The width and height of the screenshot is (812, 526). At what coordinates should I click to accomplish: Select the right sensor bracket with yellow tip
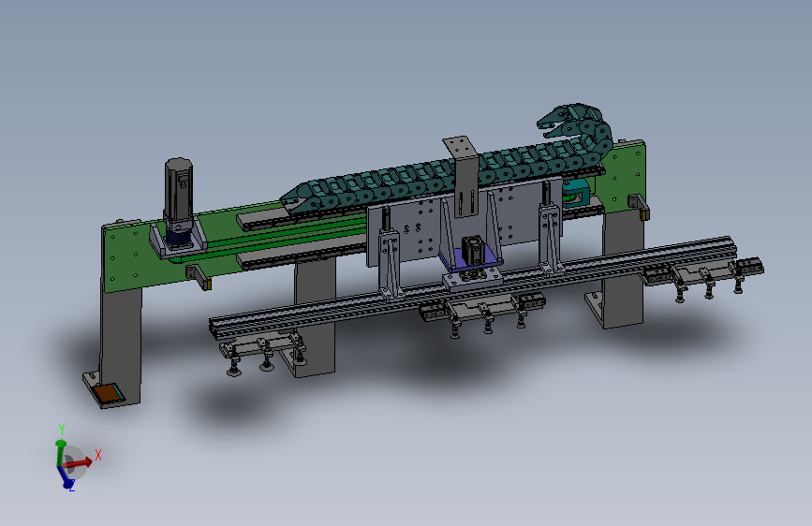pyautogui.click(x=639, y=207)
